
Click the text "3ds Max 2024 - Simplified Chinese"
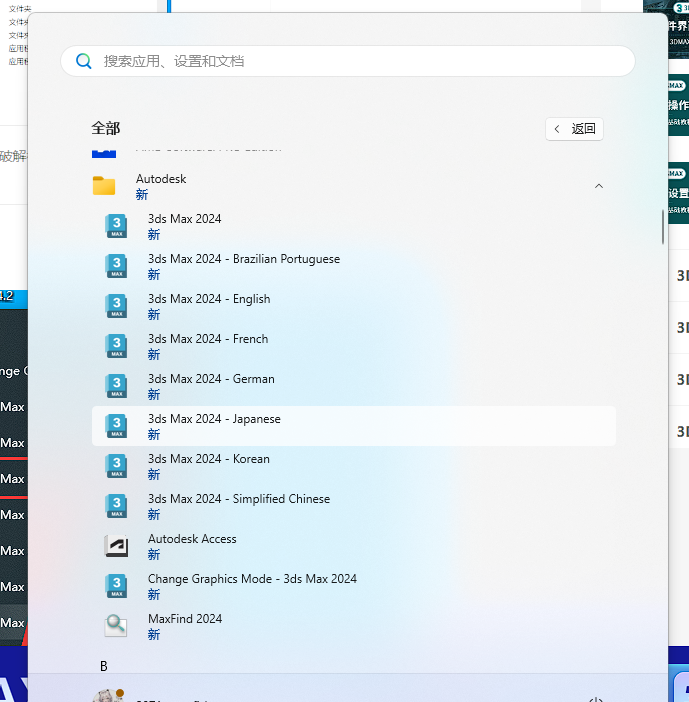(239, 499)
